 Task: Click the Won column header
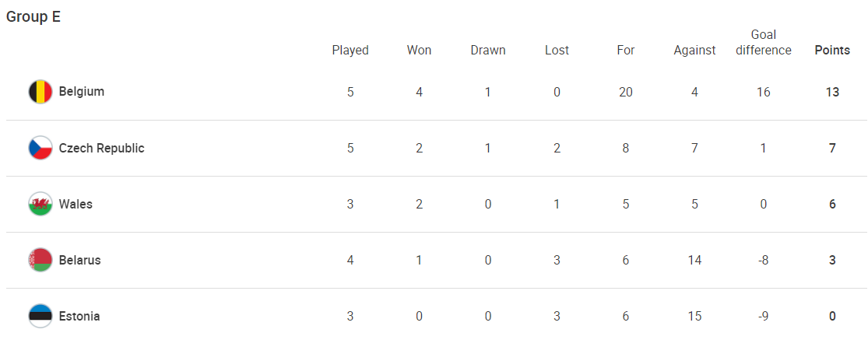419,50
